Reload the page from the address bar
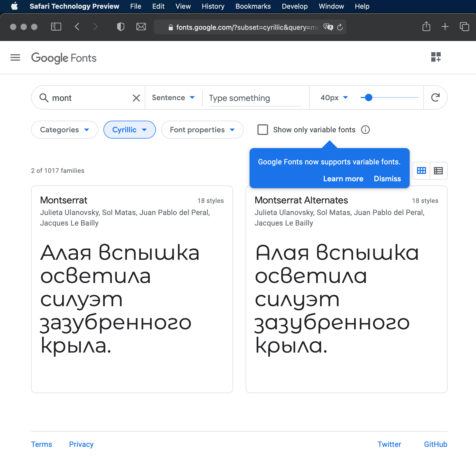476x459 pixels. point(340,27)
